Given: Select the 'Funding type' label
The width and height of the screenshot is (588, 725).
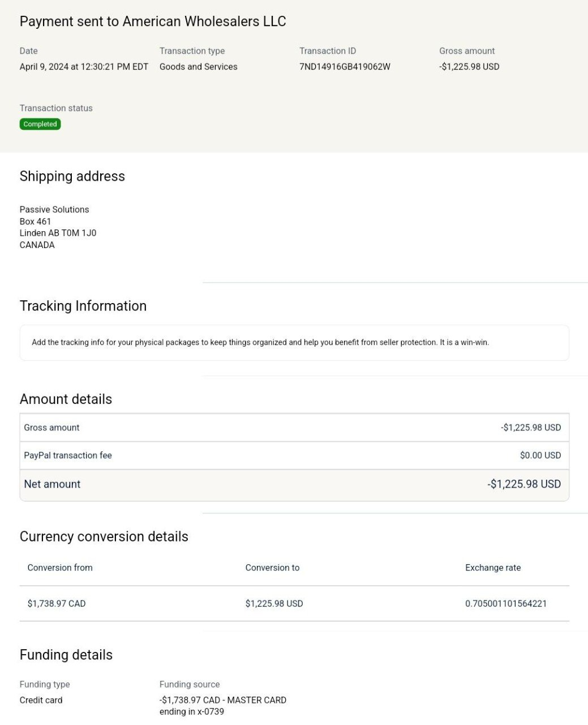Looking at the screenshot, I should coord(45,684).
